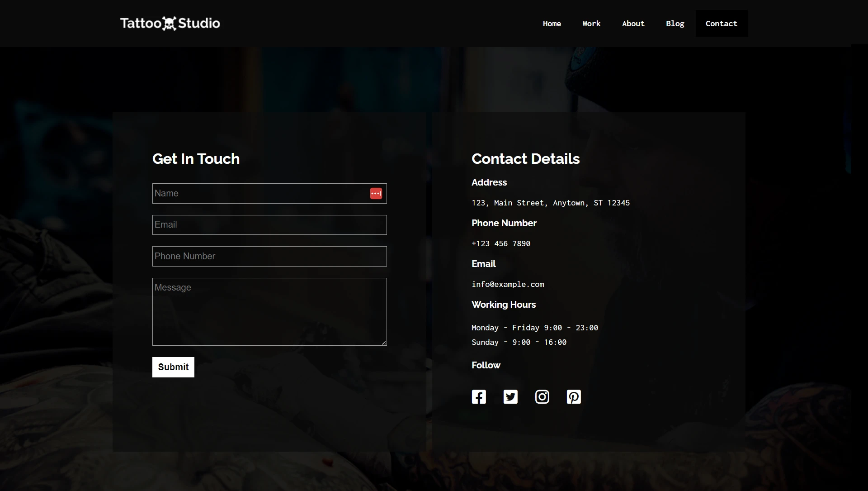Image resolution: width=868 pixels, height=491 pixels.
Task: Click the Follow label
Action: click(486, 365)
